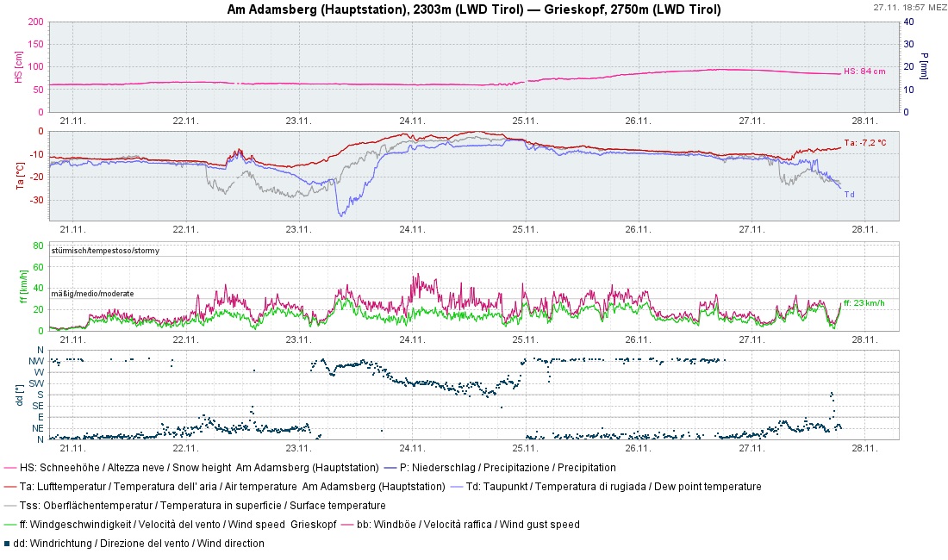Click the dark square marker before dd legend
Image resolution: width=948 pixels, height=560 pixels.
(7, 544)
